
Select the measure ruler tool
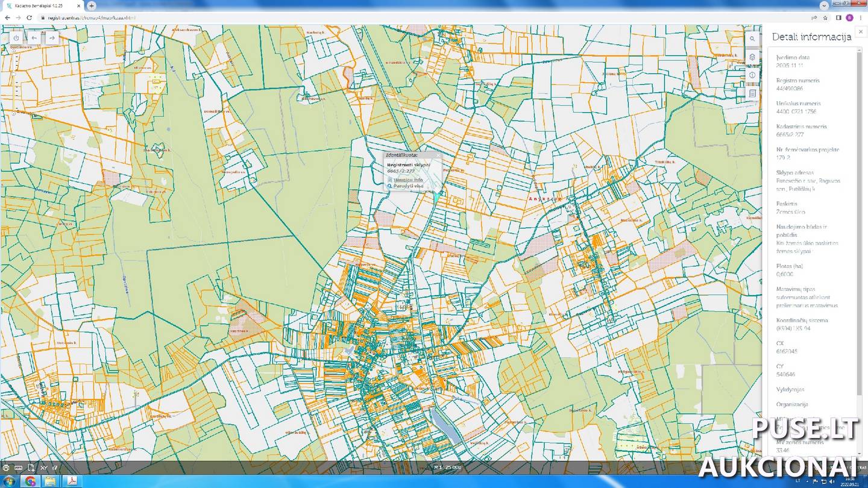tap(18, 468)
